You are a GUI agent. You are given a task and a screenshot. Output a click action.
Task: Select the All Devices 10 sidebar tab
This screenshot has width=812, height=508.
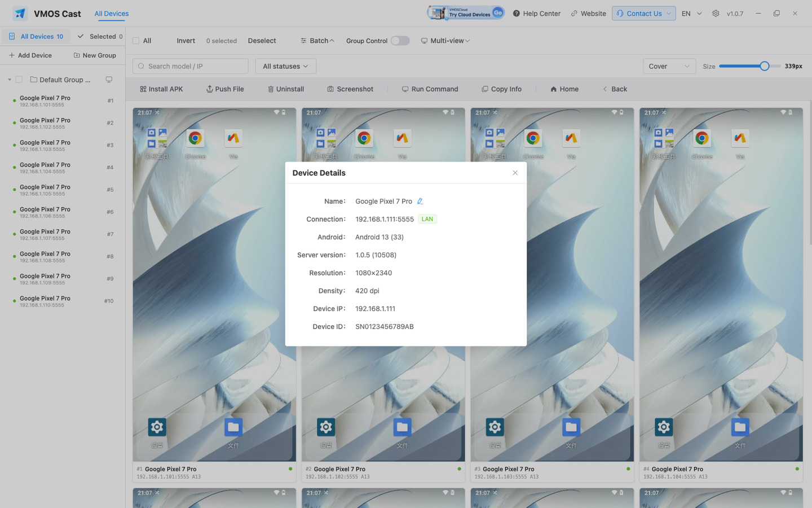tap(36, 36)
